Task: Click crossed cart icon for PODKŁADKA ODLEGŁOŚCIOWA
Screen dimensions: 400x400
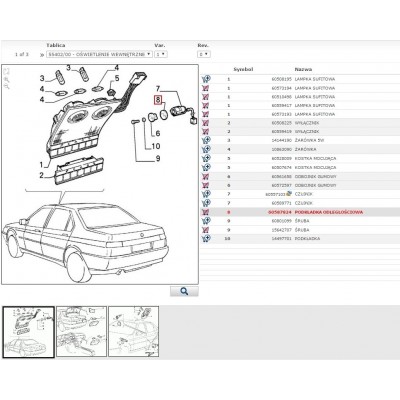Action: (206, 212)
